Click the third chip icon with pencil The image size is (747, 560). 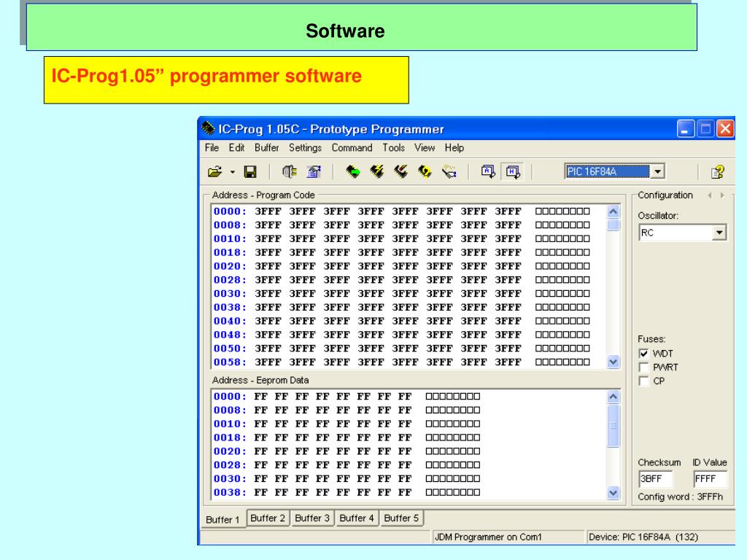[x=400, y=171]
